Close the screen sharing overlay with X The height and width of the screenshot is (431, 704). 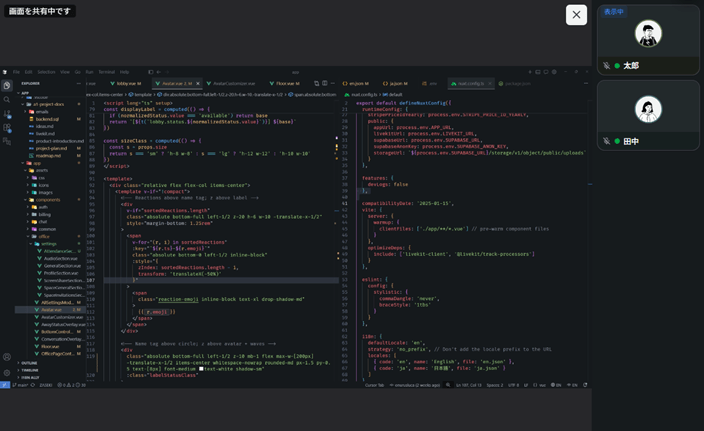(576, 15)
